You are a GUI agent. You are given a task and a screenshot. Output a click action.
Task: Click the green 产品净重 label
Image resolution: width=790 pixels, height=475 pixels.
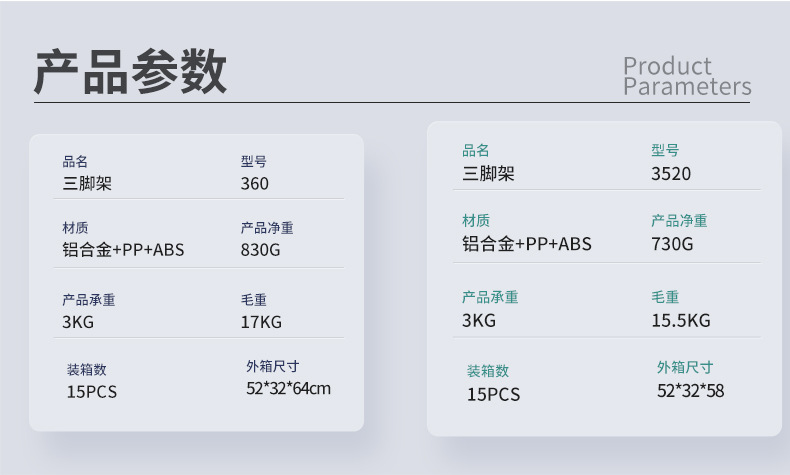pos(679,220)
